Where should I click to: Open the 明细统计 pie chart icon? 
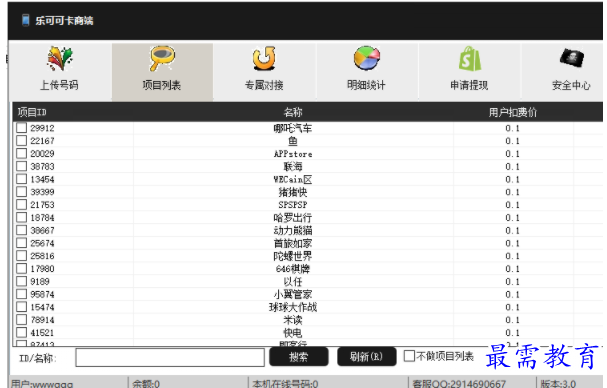(x=367, y=58)
